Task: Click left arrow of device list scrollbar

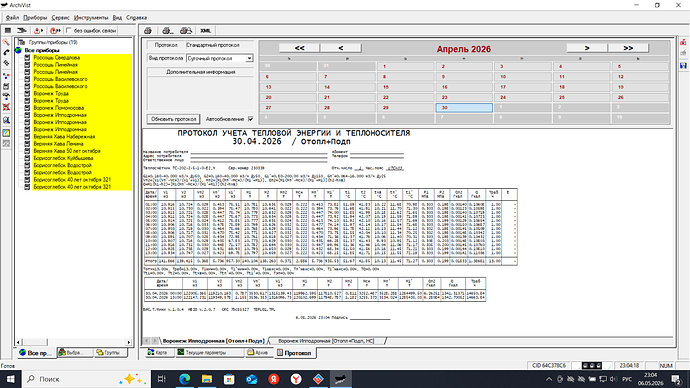Action: pos(18,342)
